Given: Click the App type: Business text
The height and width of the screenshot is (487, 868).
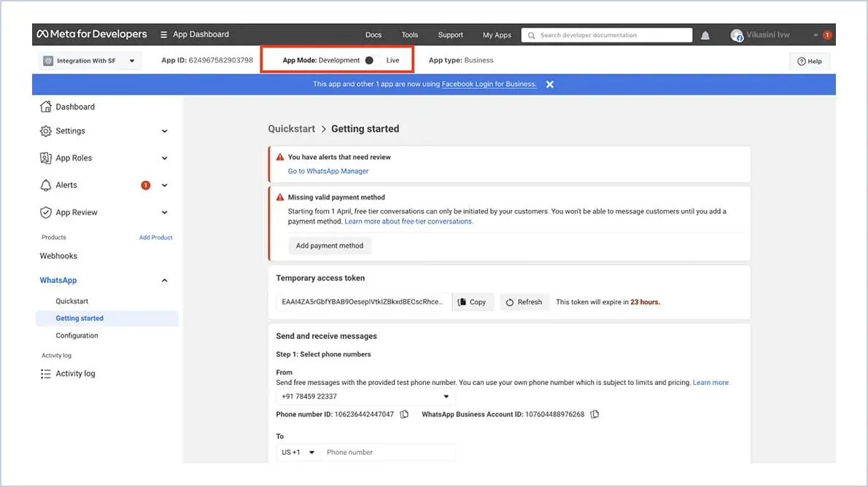Looking at the screenshot, I should 460,61.
